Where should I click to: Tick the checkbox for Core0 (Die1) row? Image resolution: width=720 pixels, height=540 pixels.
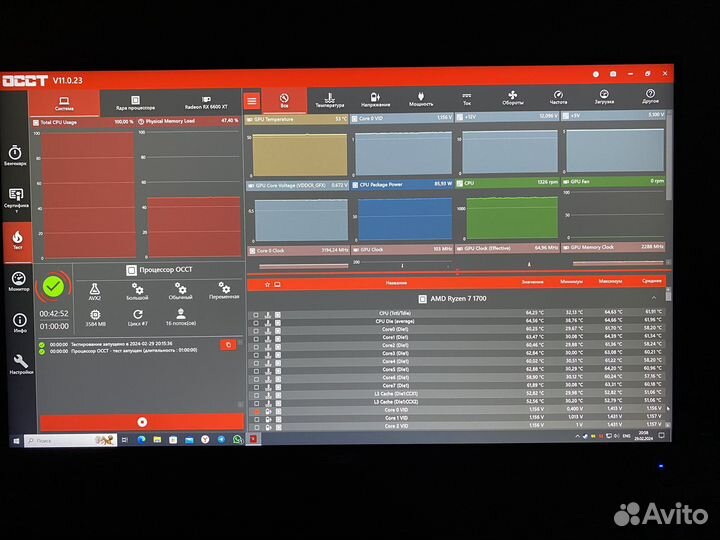[256, 331]
